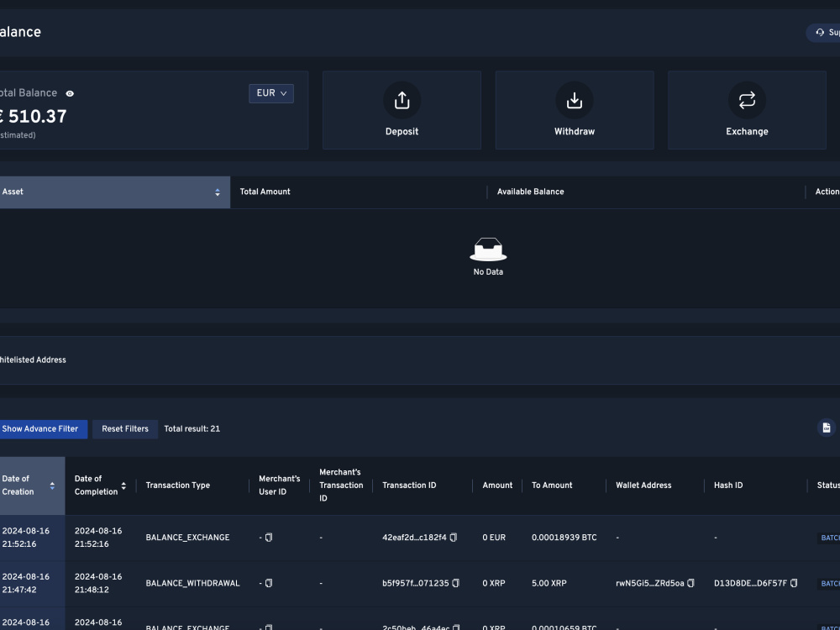
Task: Click the Merchant's User ID column header
Action: coord(279,486)
